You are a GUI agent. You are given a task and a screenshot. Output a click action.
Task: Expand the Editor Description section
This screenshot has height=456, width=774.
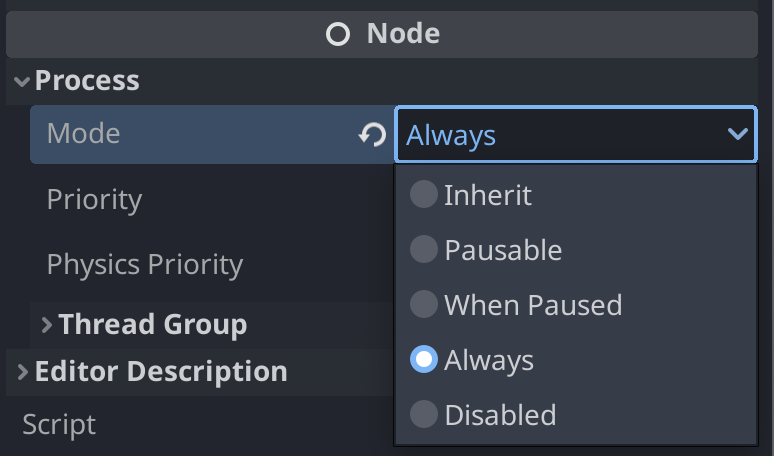point(22,372)
